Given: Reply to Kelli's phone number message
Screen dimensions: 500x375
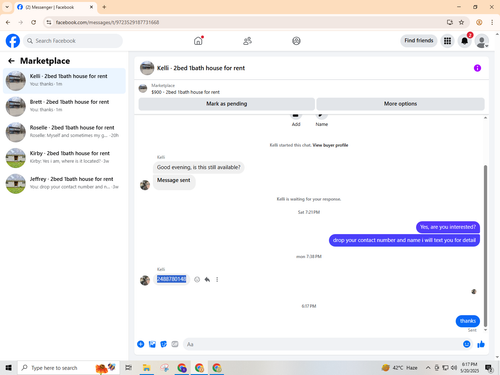Looking at the screenshot, I should tap(207, 279).
